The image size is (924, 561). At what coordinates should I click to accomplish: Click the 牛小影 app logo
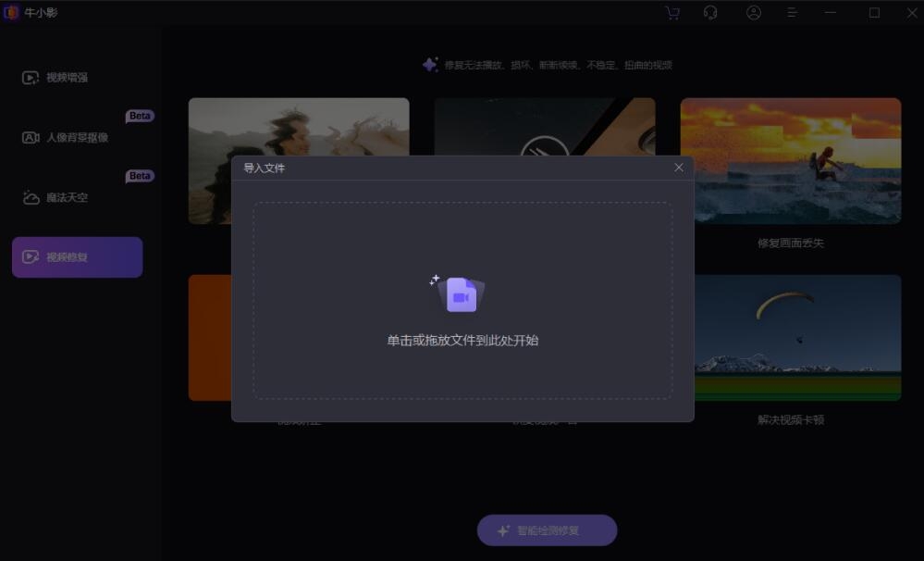coord(12,12)
